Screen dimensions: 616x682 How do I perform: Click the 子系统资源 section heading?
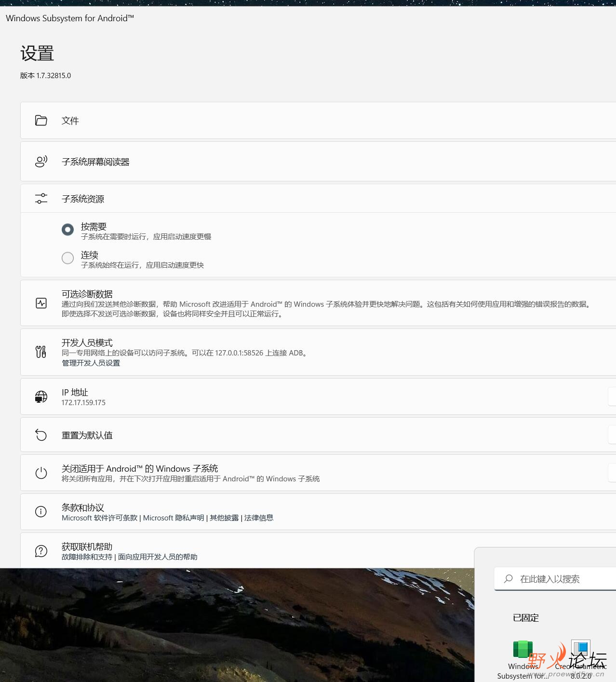pyautogui.click(x=83, y=199)
